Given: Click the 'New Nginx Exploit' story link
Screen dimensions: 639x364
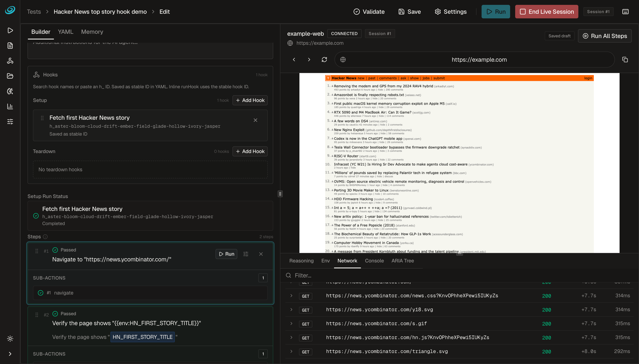Looking at the screenshot, I should point(349,130).
